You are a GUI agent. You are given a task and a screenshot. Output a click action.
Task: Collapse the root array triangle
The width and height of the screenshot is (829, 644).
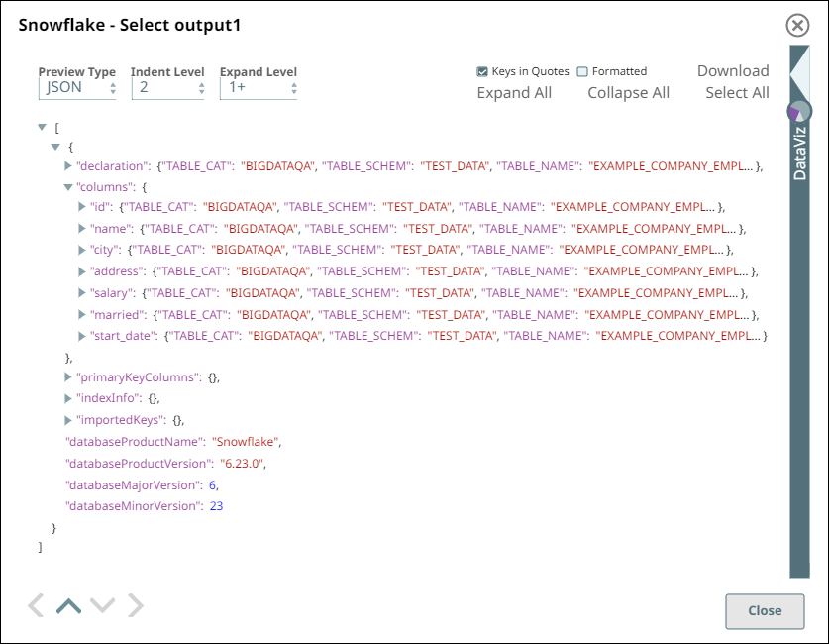tap(42, 127)
